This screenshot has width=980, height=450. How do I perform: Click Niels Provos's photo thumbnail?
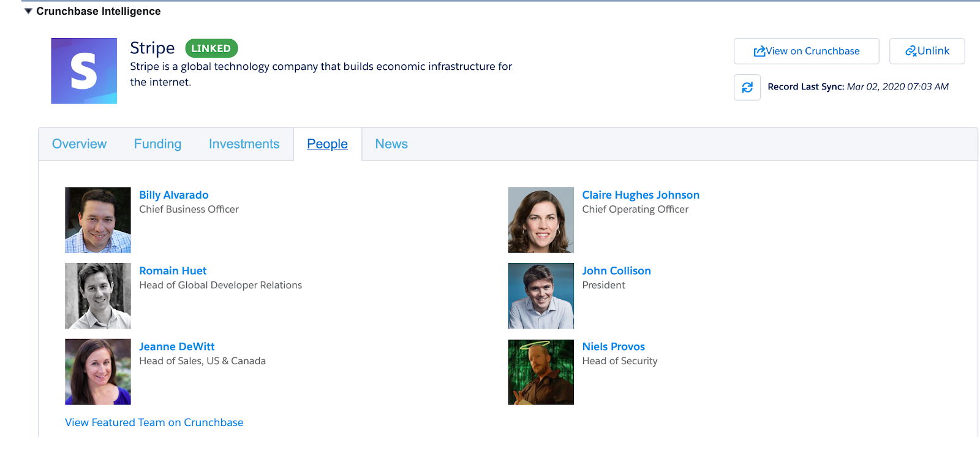click(x=541, y=372)
